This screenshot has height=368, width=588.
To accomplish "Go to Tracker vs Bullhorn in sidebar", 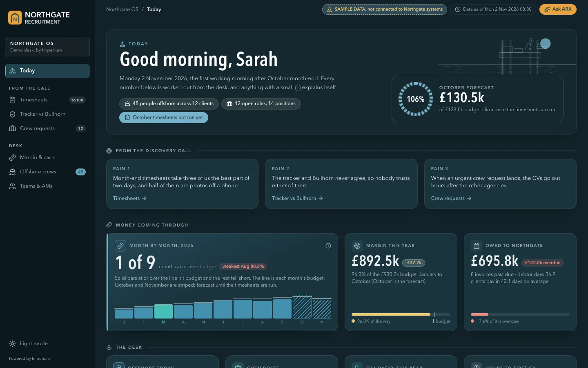I will (47, 114).
